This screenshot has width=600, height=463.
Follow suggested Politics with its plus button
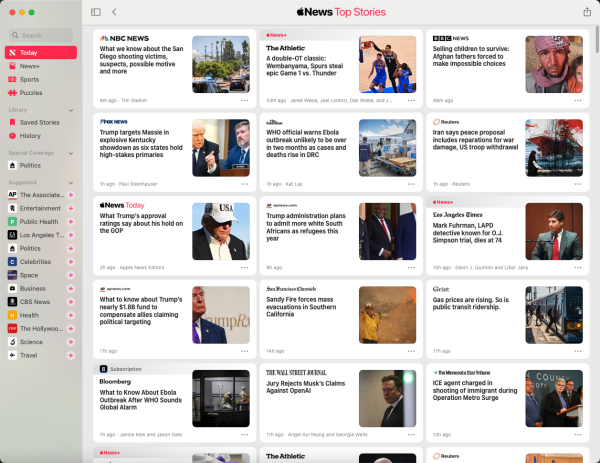[x=71, y=248]
